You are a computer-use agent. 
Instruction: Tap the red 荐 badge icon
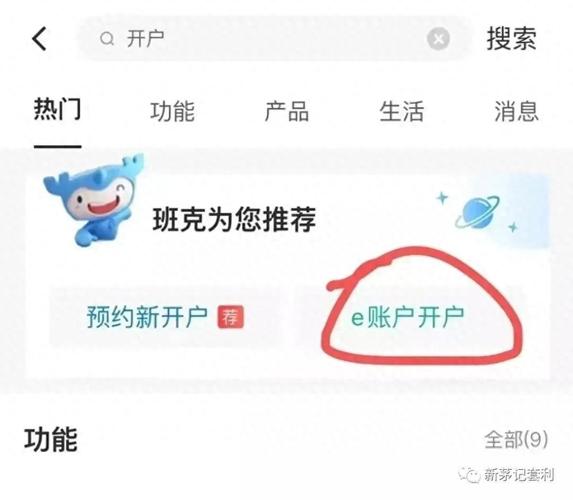coord(231,317)
